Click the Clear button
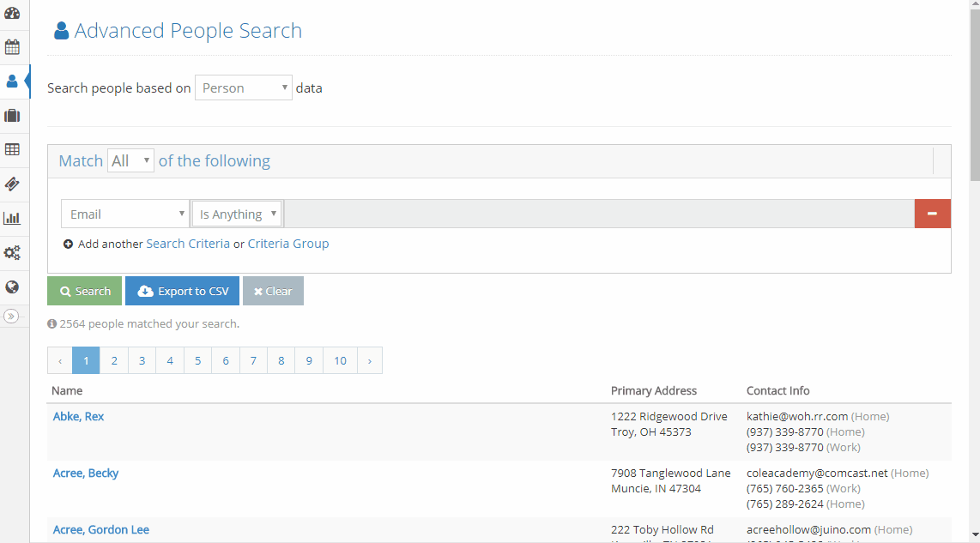 point(273,291)
